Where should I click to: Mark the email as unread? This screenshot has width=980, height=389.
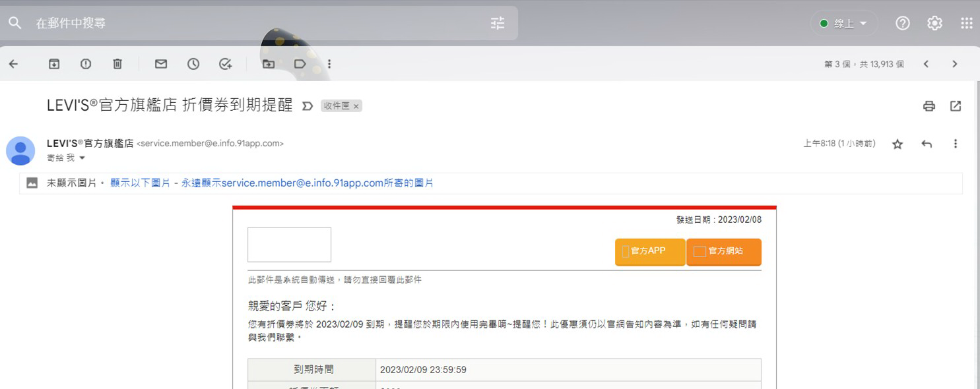tap(161, 64)
